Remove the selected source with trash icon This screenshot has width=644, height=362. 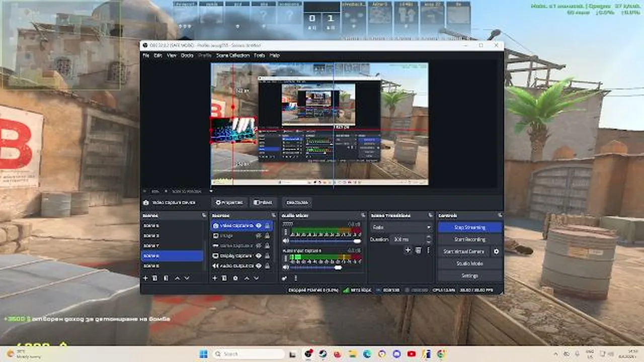(224, 278)
